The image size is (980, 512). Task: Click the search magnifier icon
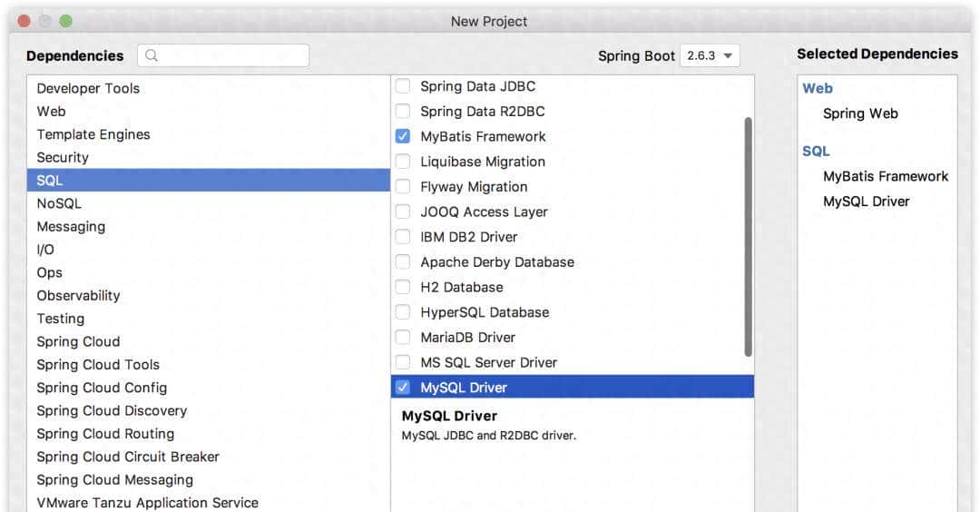point(152,55)
